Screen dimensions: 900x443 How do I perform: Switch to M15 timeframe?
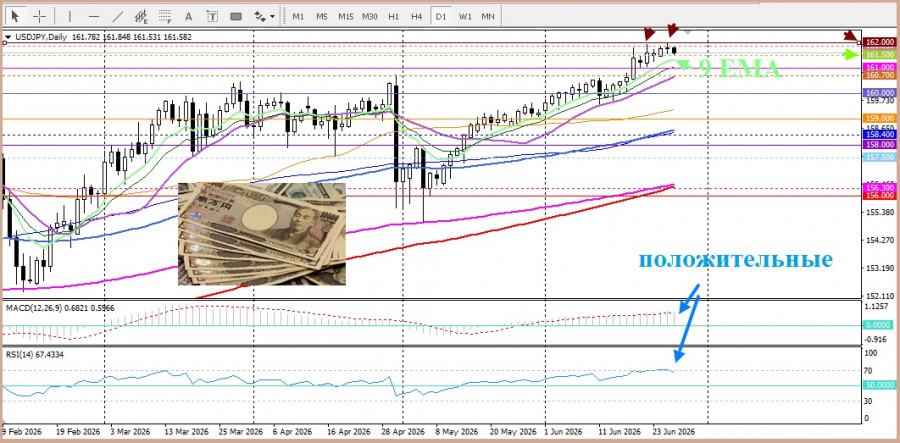(x=346, y=17)
